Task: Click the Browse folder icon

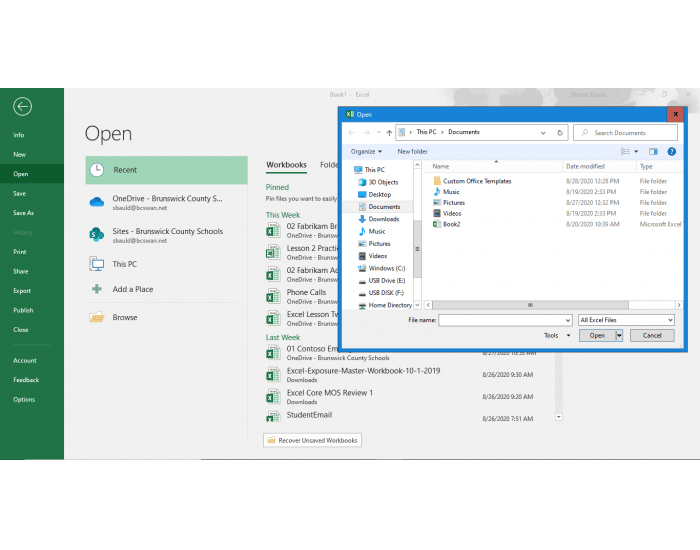Action: pyautogui.click(x=97, y=317)
